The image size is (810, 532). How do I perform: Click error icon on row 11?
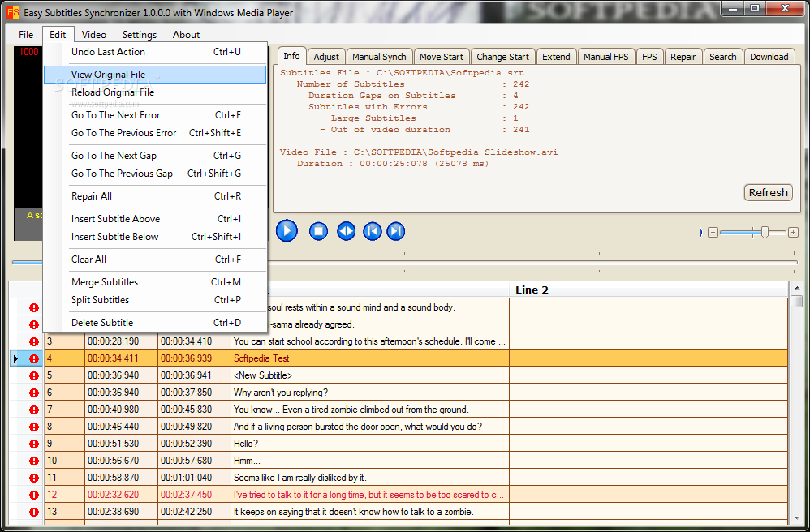coord(34,478)
